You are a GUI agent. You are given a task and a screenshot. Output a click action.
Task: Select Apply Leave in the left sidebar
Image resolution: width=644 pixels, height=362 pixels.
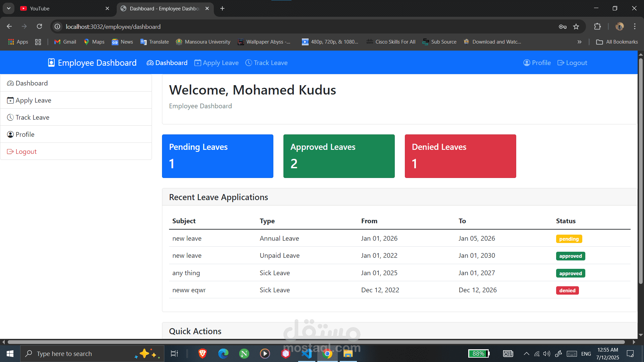pyautogui.click(x=76, y=100)
